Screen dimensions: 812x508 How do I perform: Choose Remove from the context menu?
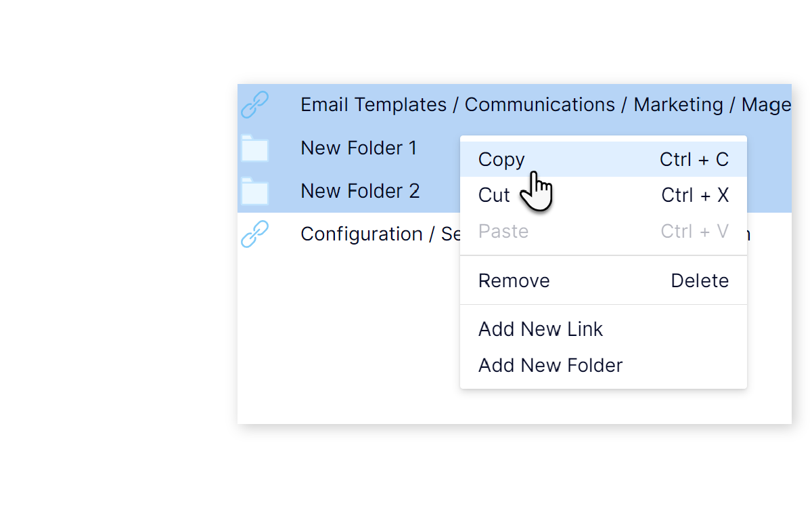(x=514, y=281)
